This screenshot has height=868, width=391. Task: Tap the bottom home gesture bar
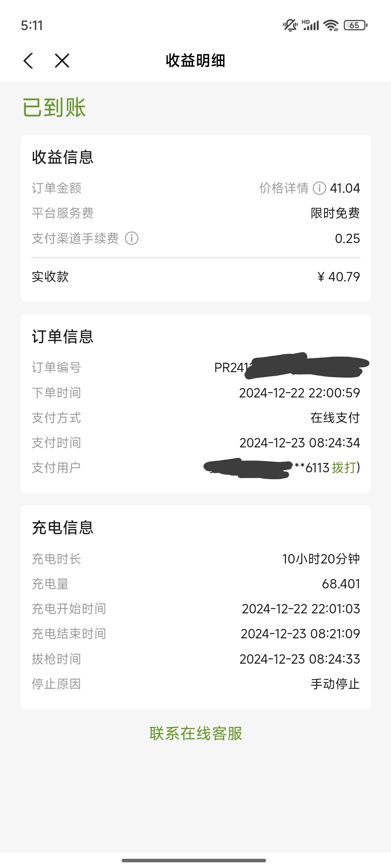tap(194, 860)
